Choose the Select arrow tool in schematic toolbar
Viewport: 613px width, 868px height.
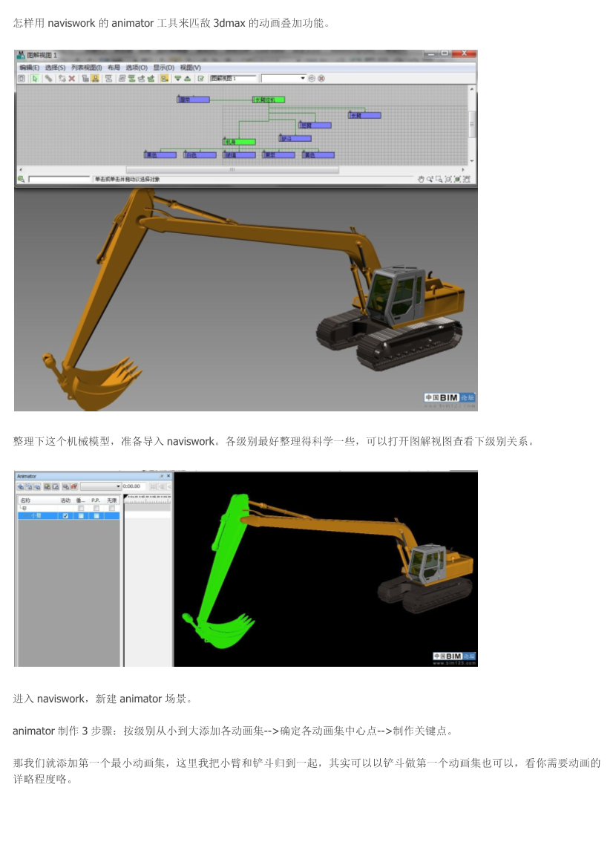coord(35,78)
